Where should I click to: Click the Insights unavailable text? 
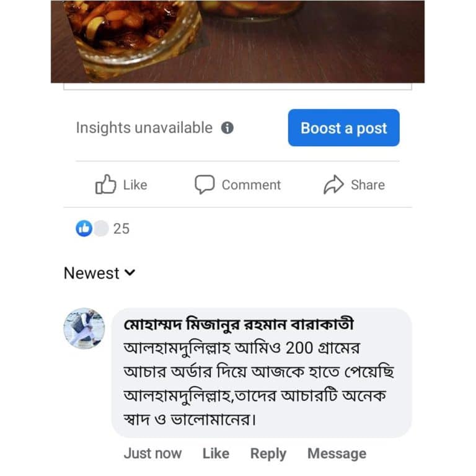pyautogui.click(x=144, y=128)
